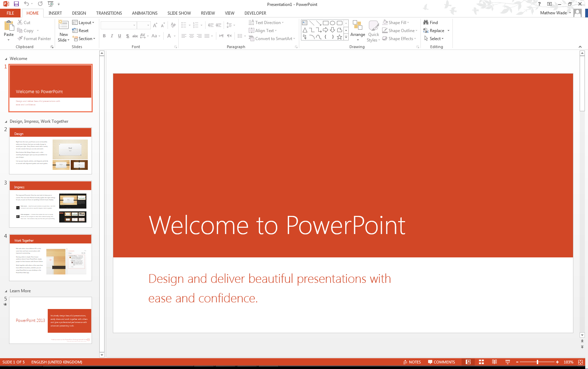Switch to the ANIMATIONS tab

(145, 13)
